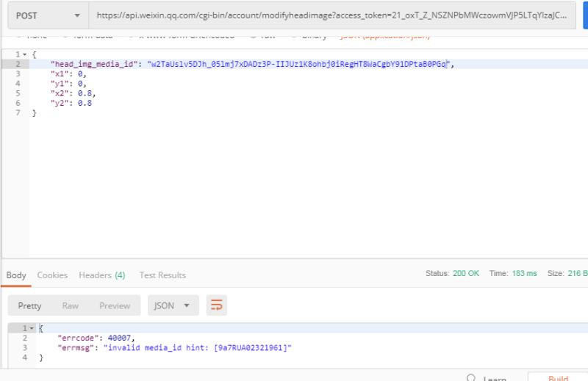Open the Test Results tab

pos(162,275)
